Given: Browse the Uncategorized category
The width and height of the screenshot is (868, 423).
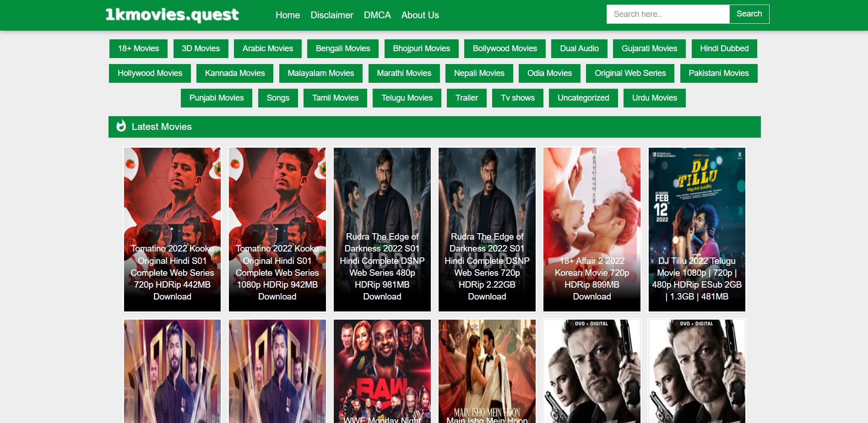Looking at the screenshot, I should point(583,98).
